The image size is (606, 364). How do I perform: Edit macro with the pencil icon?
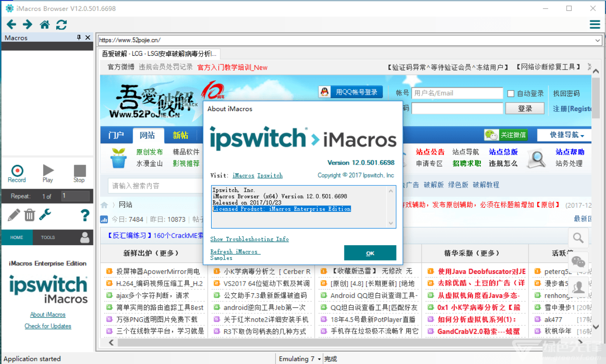click(14, 214)
